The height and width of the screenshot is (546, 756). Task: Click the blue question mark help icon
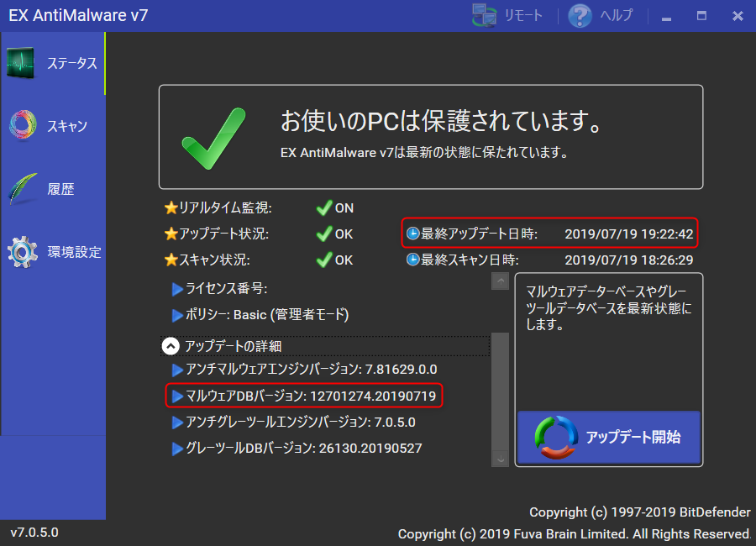[x=580, y=15]
